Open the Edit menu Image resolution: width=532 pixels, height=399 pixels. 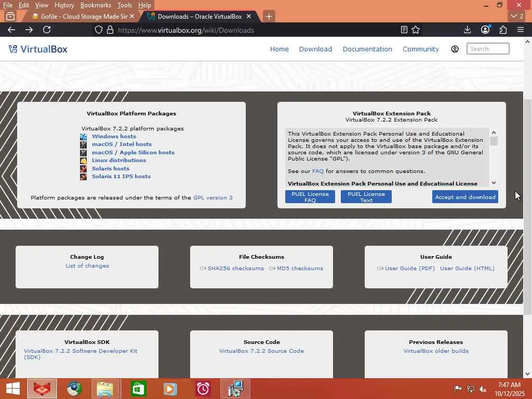(24, 5)
